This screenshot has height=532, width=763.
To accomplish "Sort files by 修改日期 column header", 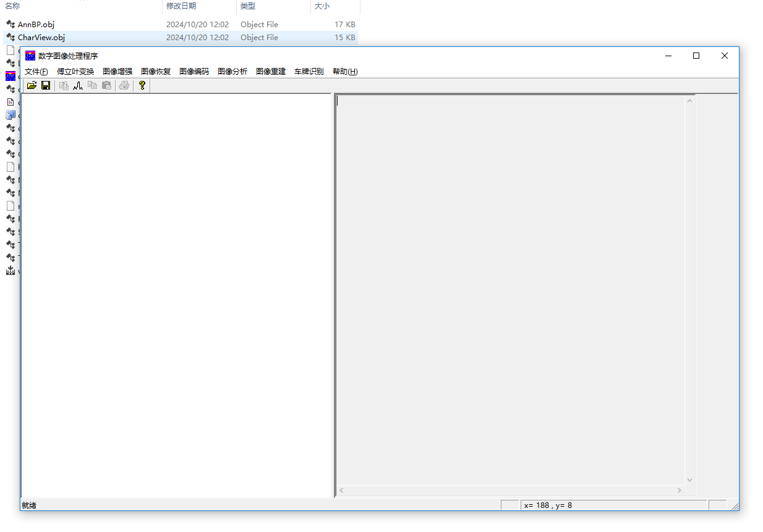I will 181,6.
